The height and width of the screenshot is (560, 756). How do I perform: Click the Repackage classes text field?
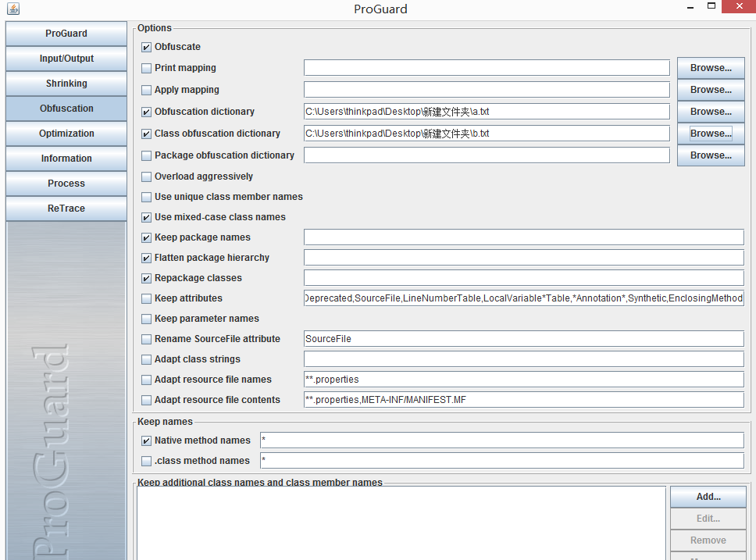click(x=524, y=278)
